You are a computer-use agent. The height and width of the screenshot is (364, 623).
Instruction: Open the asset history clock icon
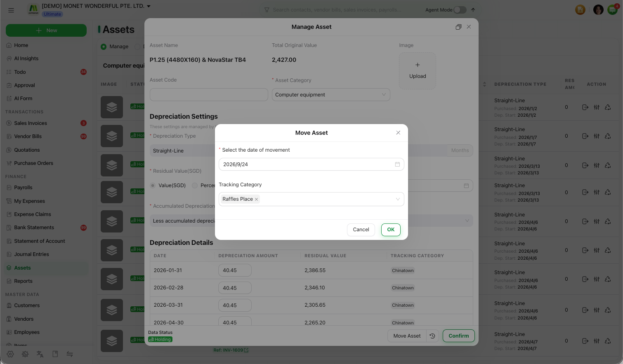click(x=432, y=336)
